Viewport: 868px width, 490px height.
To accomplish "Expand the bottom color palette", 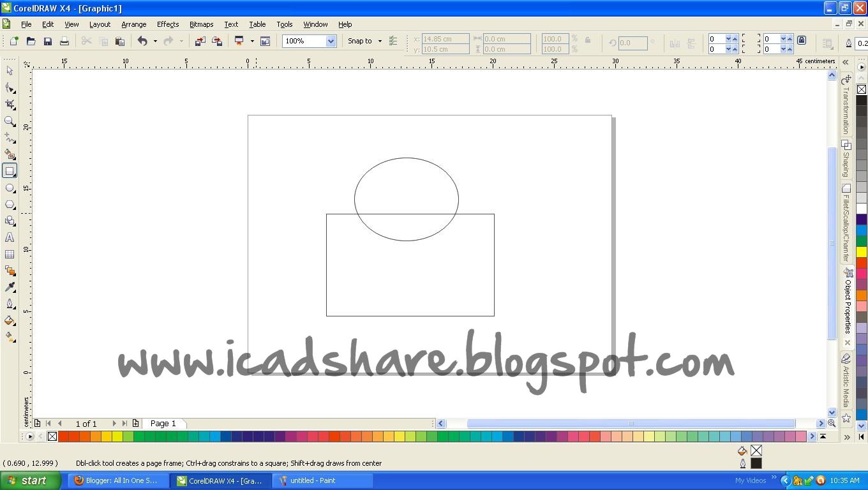I will click(823, 436).
